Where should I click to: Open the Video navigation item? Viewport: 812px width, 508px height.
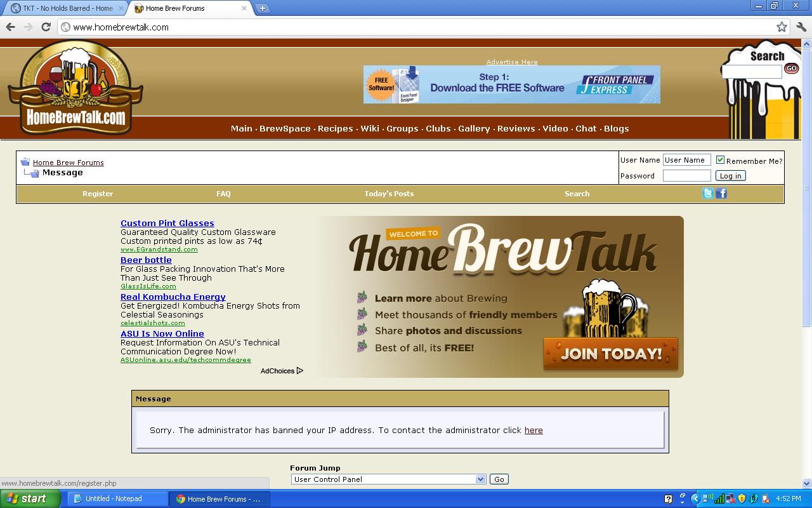tap(555, 128)
